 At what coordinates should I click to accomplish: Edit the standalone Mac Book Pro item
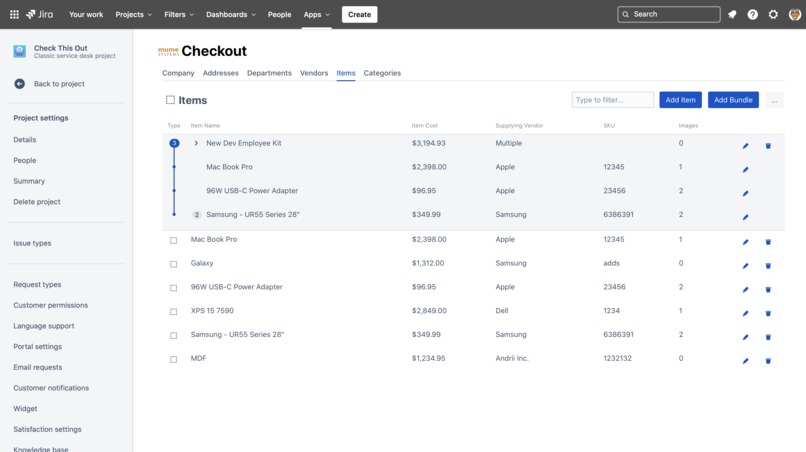click(745, 242)
